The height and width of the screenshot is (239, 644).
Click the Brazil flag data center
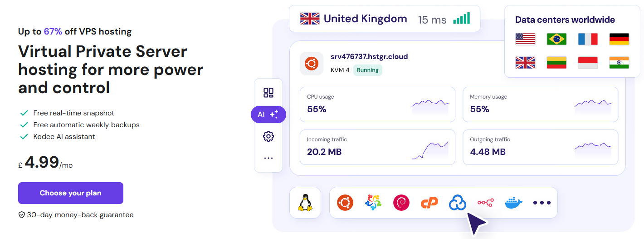(x=556, y=39)
